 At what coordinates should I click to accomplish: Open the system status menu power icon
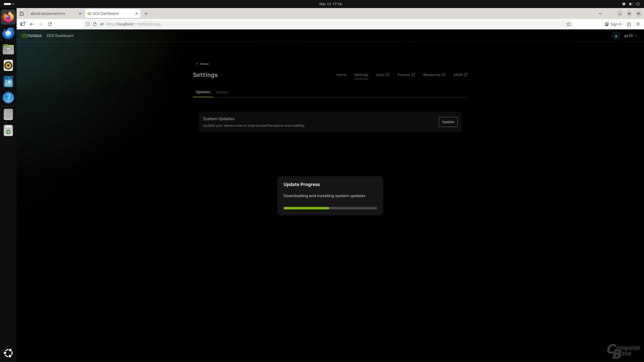[x=638, y=4]
